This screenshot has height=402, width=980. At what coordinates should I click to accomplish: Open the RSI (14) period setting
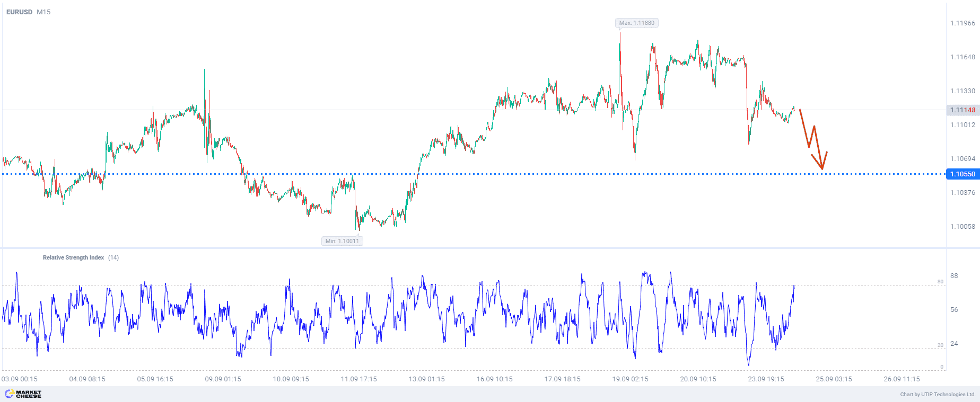click(113, 257)
